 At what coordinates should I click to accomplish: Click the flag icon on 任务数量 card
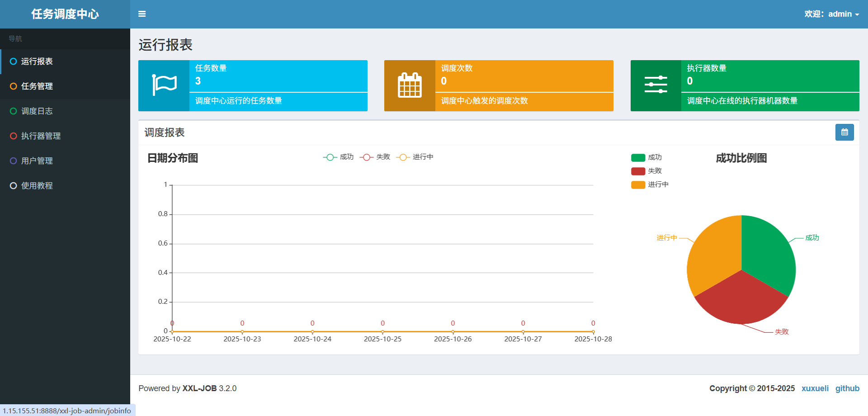tap(164, 85)
